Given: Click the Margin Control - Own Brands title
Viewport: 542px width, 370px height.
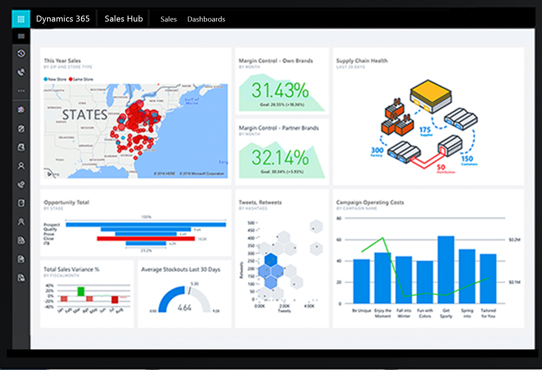Looking at the screenshot, I should [x=275, y=61].
